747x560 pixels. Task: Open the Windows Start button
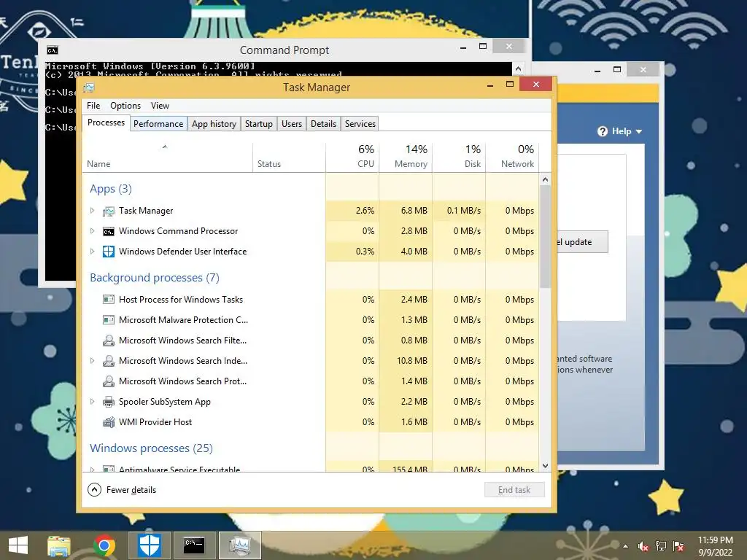click(x=18, y=545)
